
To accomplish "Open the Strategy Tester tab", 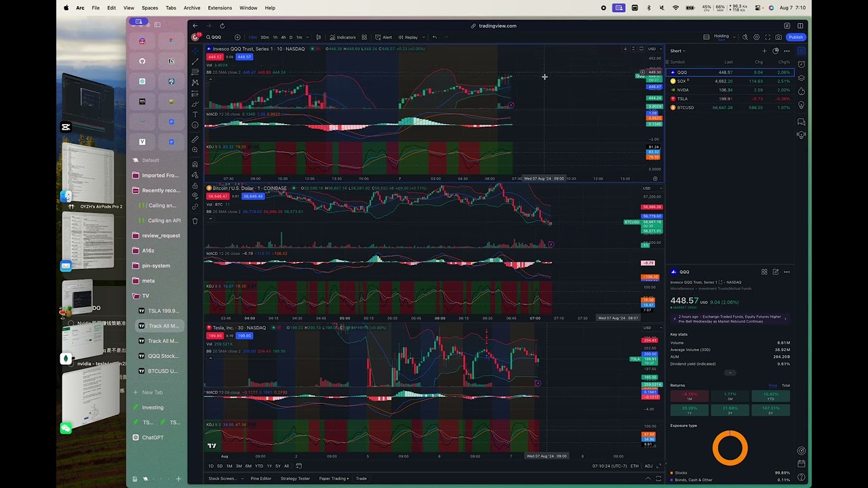I will (x=295, y=479).
